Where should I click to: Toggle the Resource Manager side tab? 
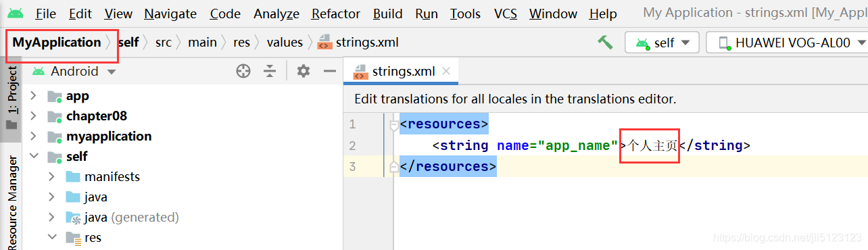(x=11, y=201)
